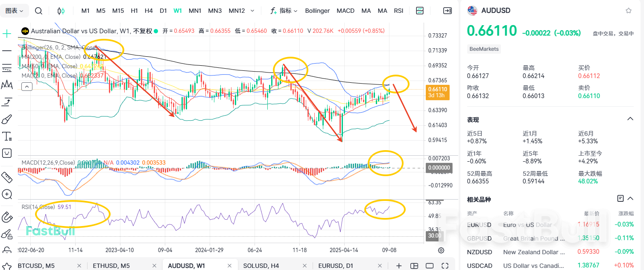The image size is (644, 270).
Task: Open the BTCUSD, M5 chart tab
Action: click(x=36, y=266)
